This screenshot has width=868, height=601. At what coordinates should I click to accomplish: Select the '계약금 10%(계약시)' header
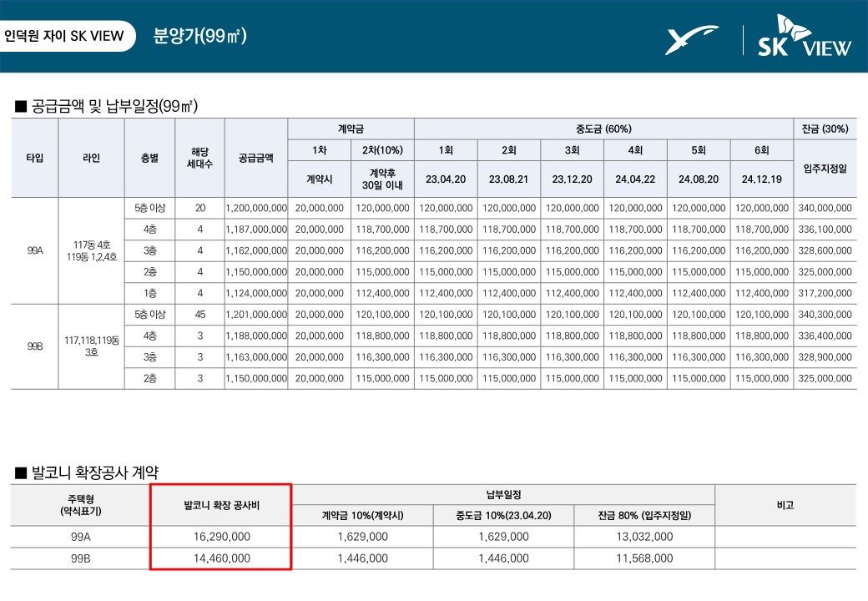point(362,515)
